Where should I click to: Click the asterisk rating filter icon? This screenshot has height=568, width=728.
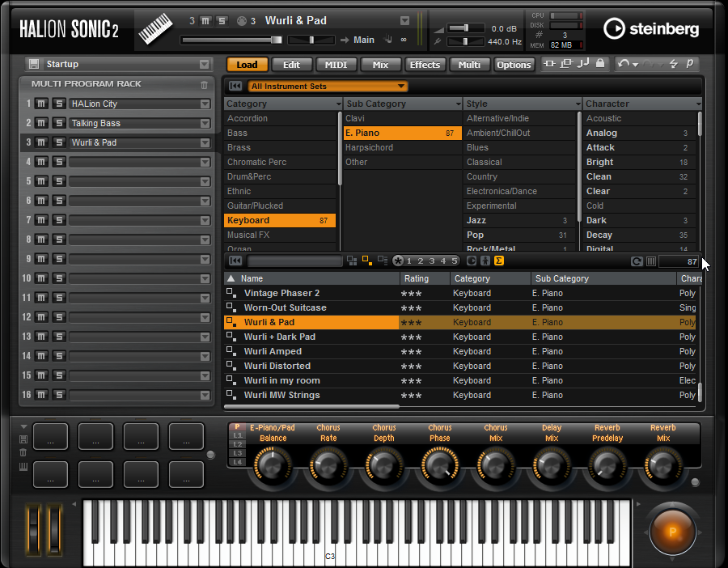coord(398,261)
